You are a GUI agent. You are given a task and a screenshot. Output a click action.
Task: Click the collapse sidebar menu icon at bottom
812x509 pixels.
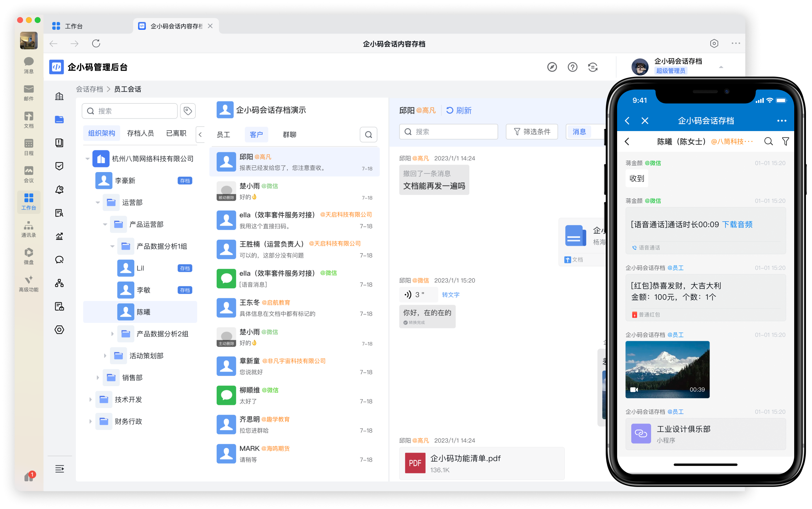60,469
